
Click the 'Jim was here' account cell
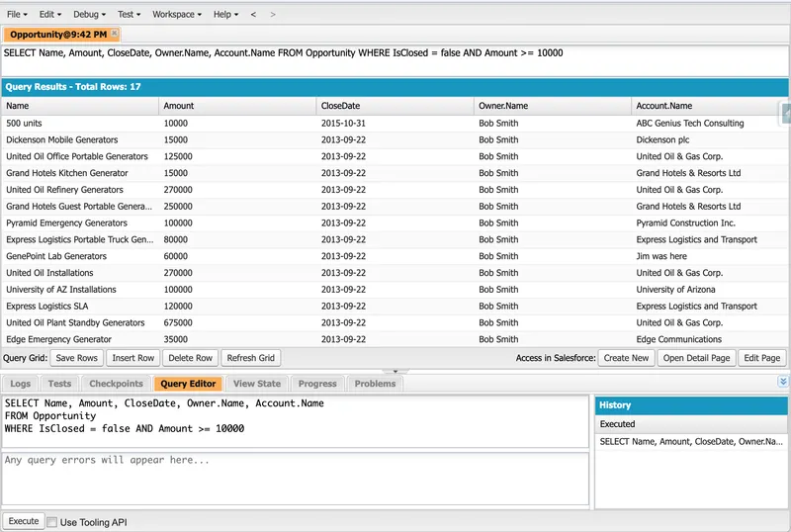coord(709,256)
